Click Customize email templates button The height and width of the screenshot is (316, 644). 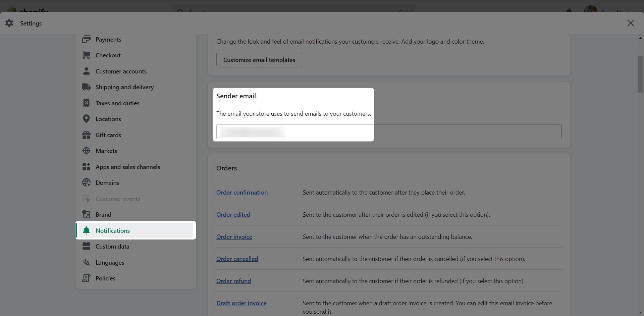[x=259, y=60]
